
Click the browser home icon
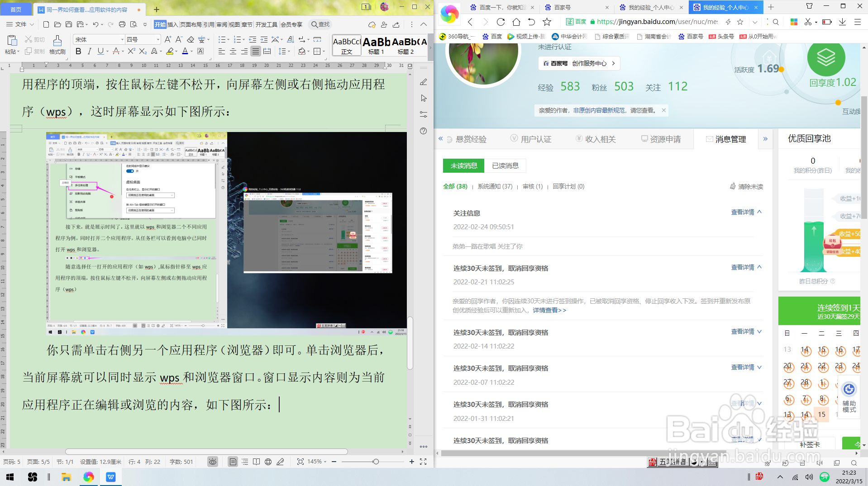point(516,22)
